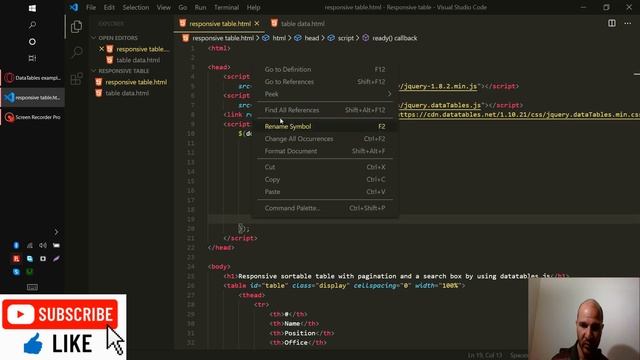
Task: Open the network tray icon
Action: (x=30, y=245)
